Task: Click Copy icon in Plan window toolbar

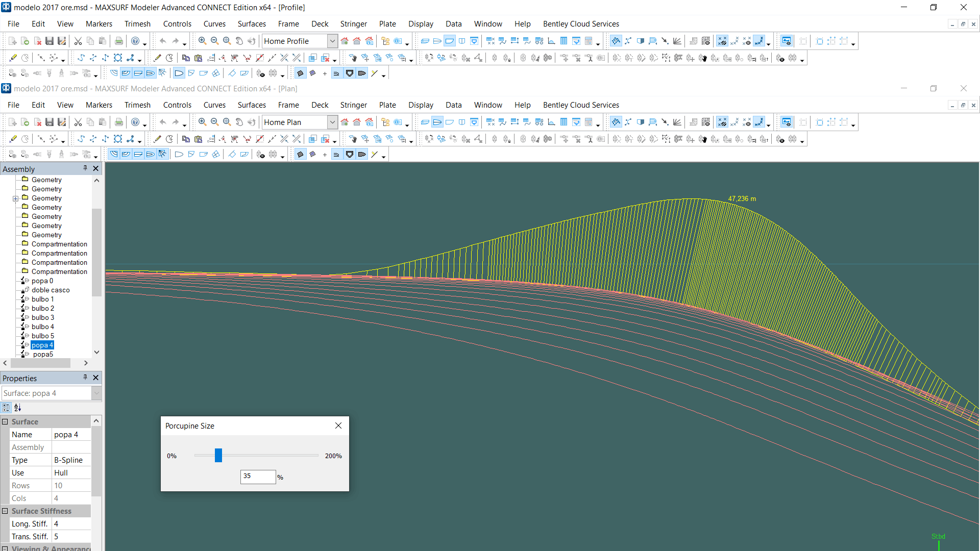Action: coord(90,122)
